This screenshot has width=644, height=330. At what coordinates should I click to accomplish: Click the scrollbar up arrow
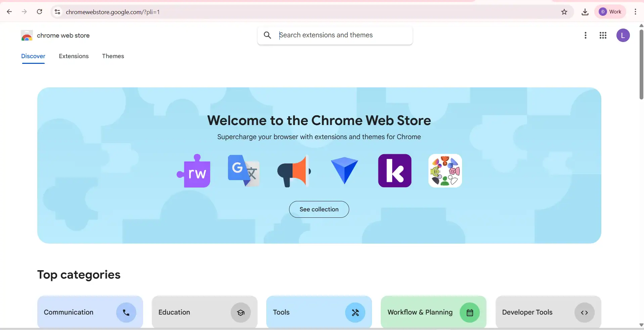pyautogui.click(x=641, y=26)
